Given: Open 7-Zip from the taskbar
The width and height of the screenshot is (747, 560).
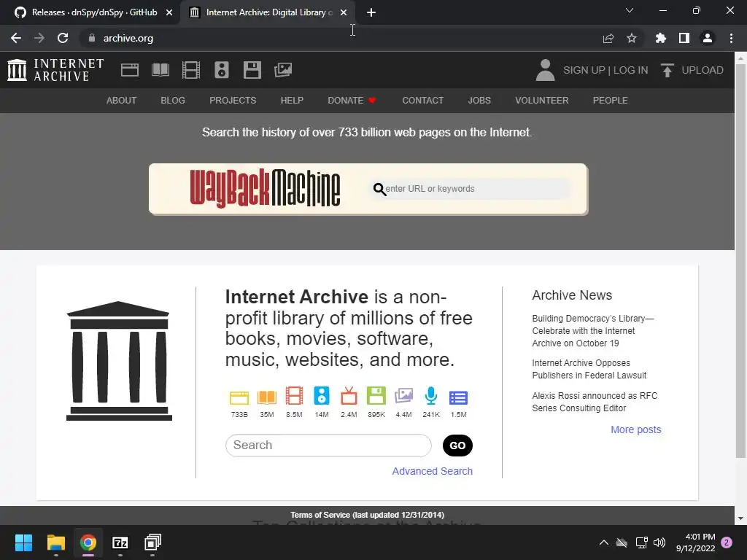Looking at the screenshot, I should tap(120, 542).
